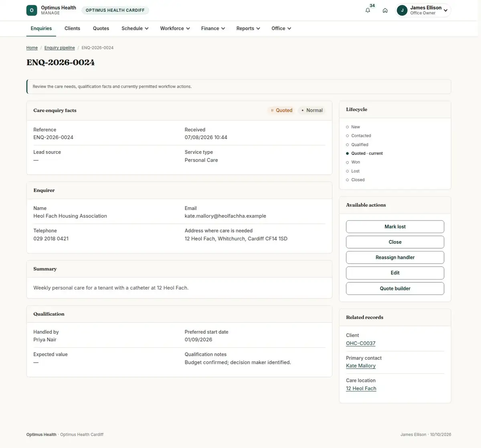Click the 'Quoted · current' lifecycle step

coord(364,153)
